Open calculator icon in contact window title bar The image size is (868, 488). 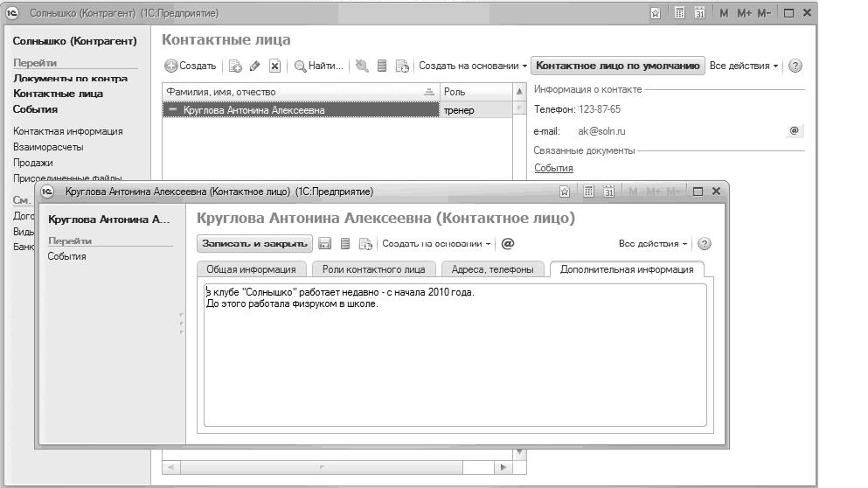pos(589,192)
